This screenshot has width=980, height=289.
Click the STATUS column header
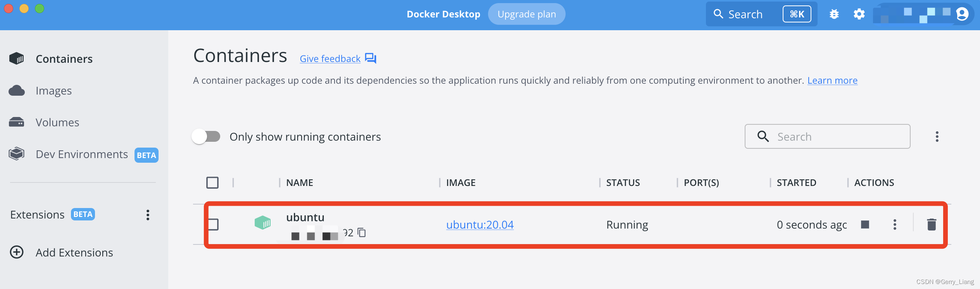[x=623, y=183]
